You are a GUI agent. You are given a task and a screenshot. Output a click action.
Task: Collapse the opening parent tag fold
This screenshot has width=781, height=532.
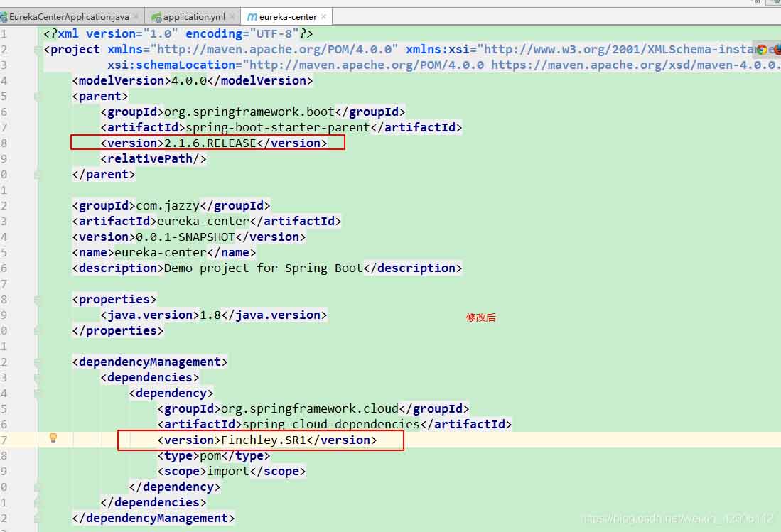pyautogui.click(x=38, y=96)
